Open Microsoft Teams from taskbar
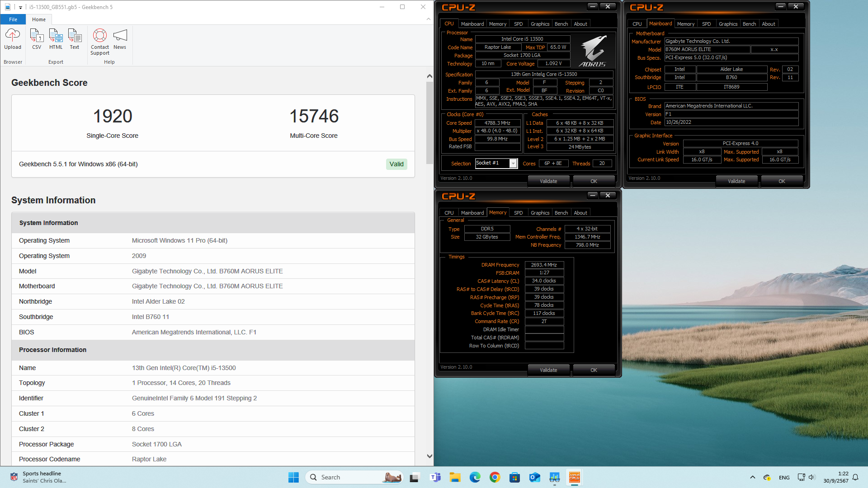The image size is (868, 488). tap(435, 477)
